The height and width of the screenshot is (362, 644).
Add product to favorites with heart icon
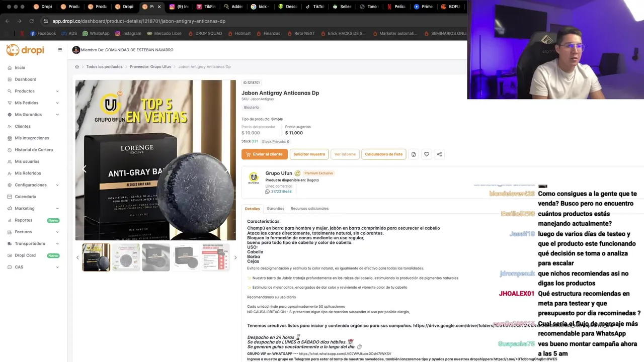[x=426, y=154]
